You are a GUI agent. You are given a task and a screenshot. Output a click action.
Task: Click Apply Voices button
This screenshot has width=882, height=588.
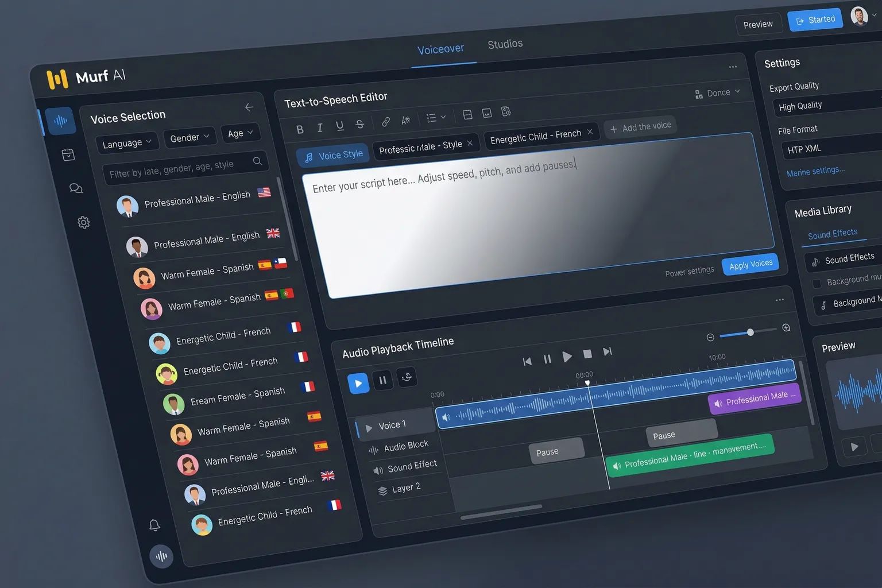[751, 264]
